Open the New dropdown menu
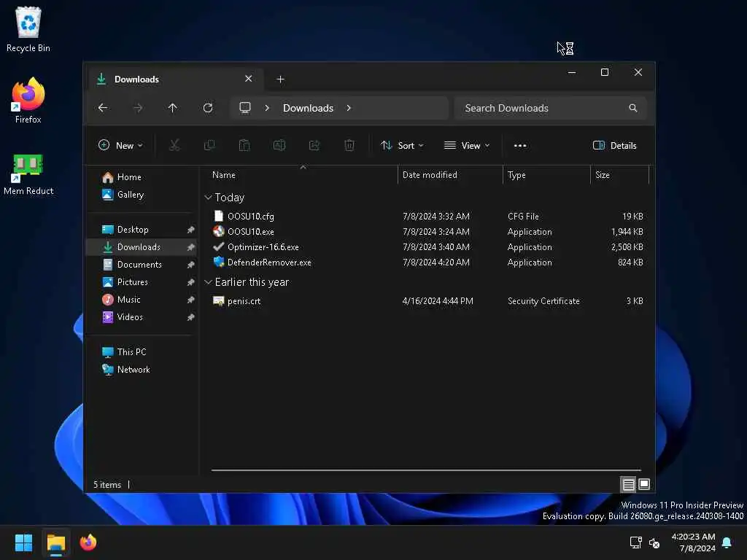 tap(120, 145)
